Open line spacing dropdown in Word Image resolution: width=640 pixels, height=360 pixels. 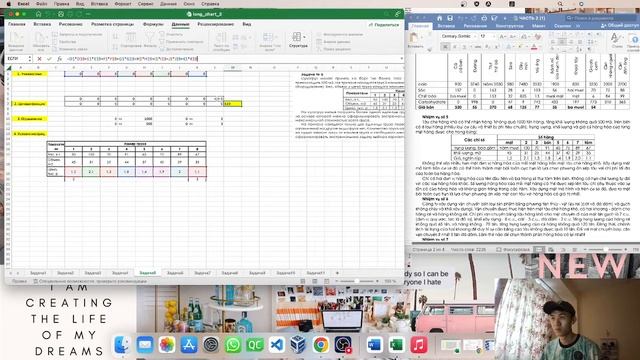591,42
